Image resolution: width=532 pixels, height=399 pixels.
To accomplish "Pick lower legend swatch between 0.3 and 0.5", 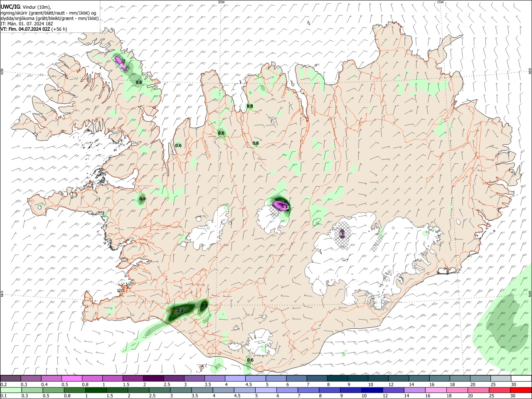I will click(32, 390).
